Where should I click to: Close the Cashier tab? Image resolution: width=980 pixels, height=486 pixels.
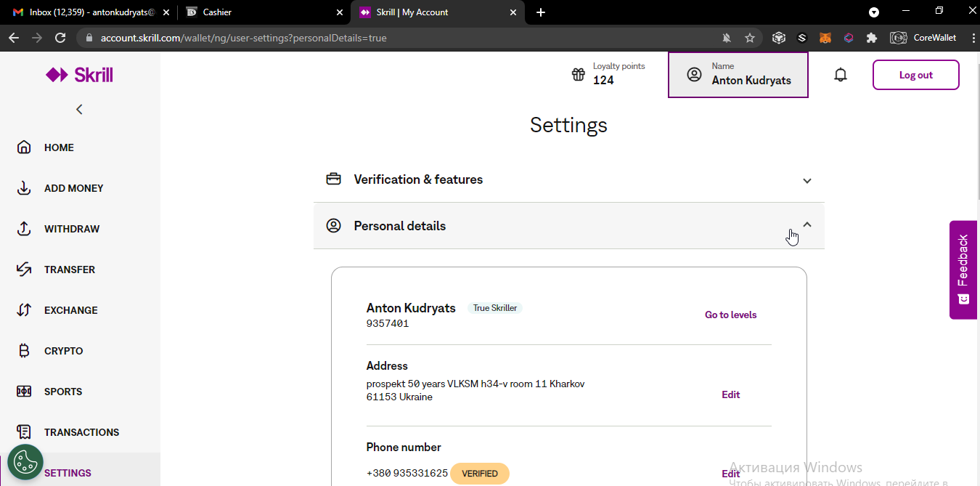(x=341, y=12)
